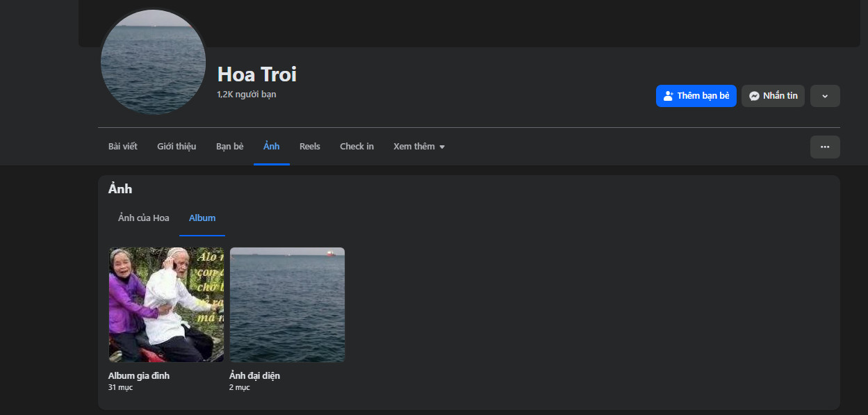Show the Ảnh của Hoa photo section

click(144, 218)
